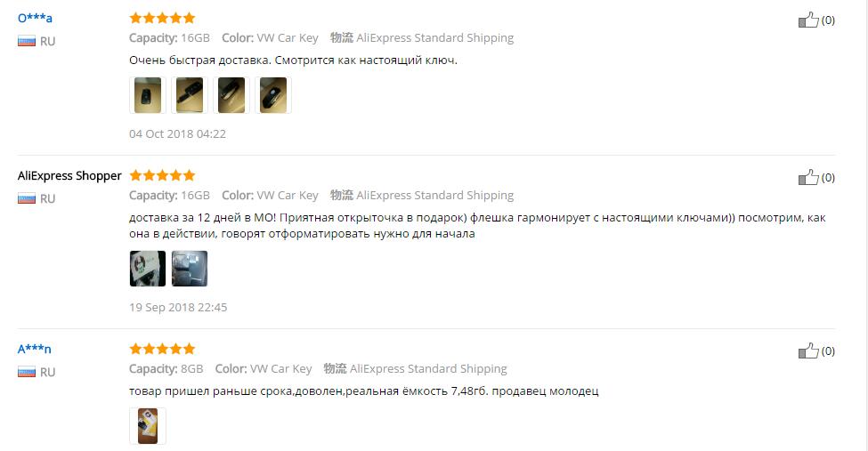Image resolution: width=868 pixels, height=451 pixels.
Task: Mark A***n's review as helpful
Action: click(807, 350)
